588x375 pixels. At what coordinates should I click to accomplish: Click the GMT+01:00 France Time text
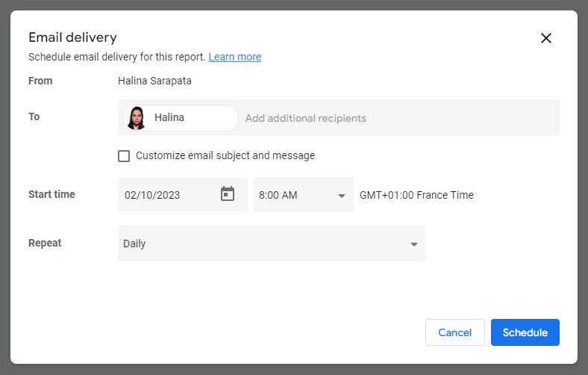416,195
